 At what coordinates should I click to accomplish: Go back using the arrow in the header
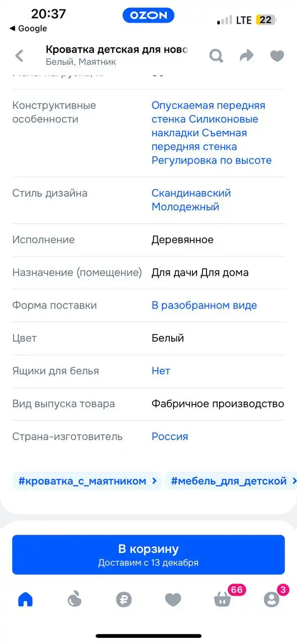pyautogui.click(x=19, y=56)
